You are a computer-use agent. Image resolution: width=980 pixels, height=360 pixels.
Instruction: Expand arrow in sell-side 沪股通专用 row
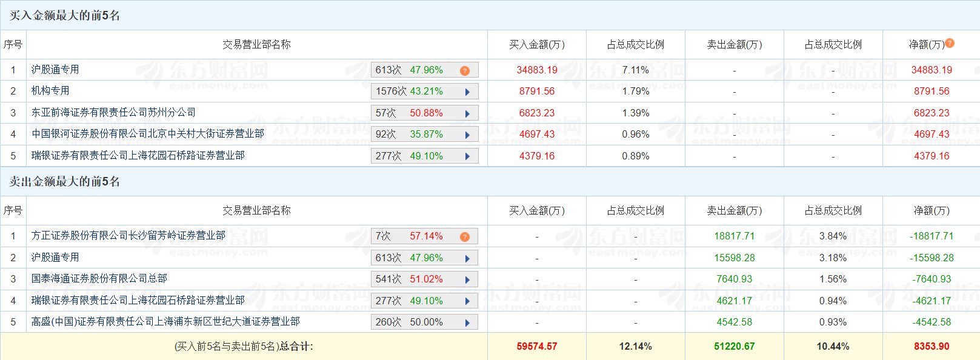point(467,258)
